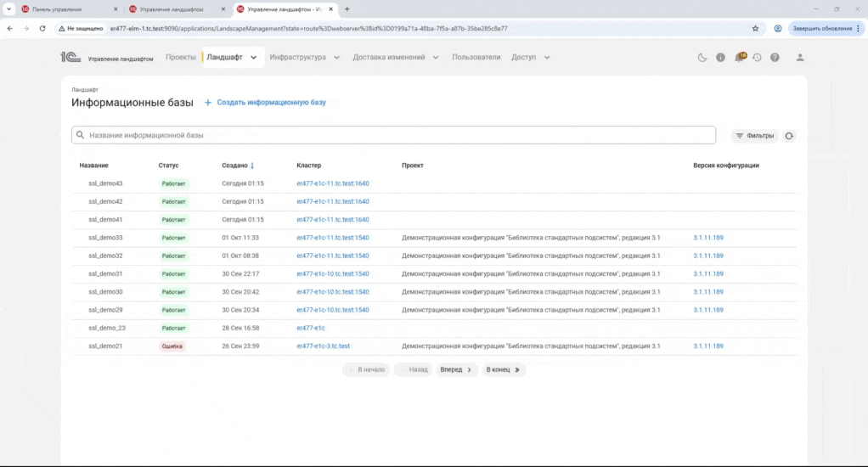Image resolution: width=868 pixels, height=467 pixels.
Task: Click Создать информационную базу link
Action: point(271,103)
